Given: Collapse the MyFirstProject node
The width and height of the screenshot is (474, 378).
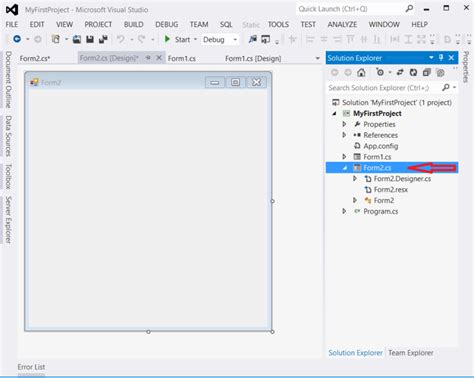Looking at the screenshot, I should tap(334, 113).
